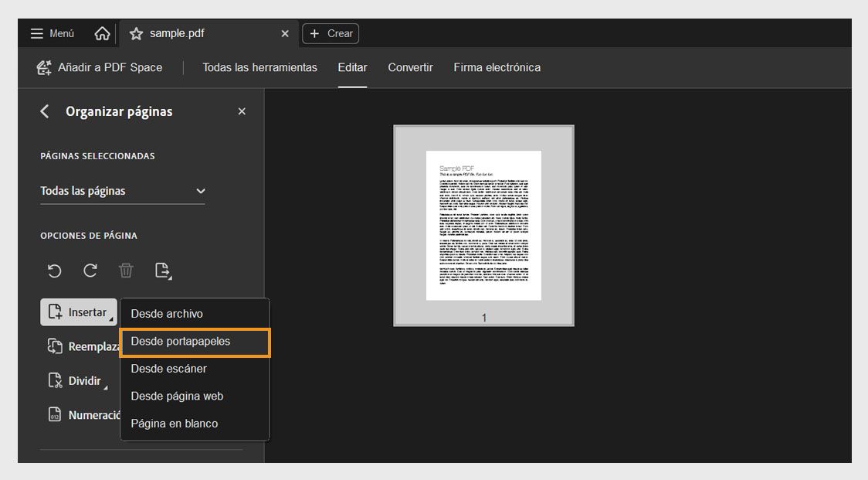Viewport: 868px width, 480px height.
Task: Open Todas las herramientas
Action: 259,67
